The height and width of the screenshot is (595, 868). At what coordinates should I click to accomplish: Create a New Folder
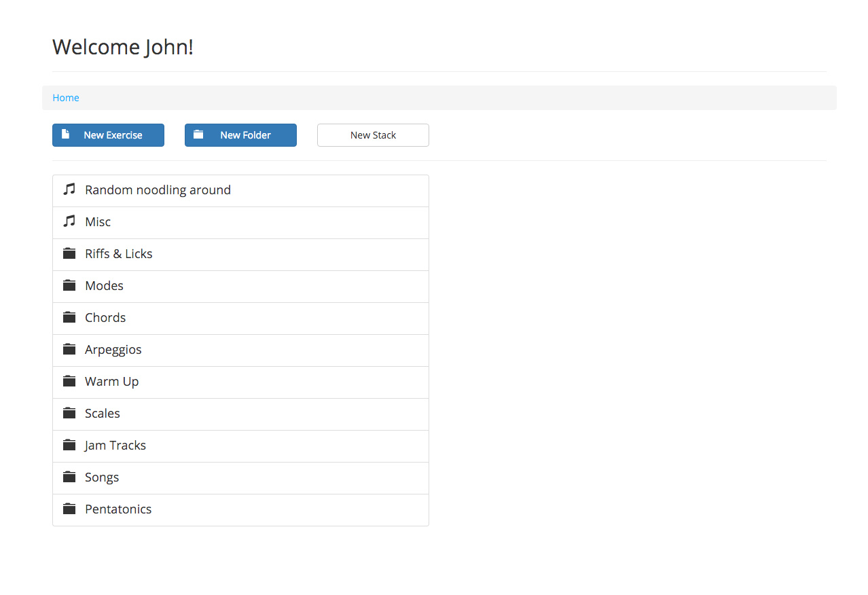click(240, 135)
